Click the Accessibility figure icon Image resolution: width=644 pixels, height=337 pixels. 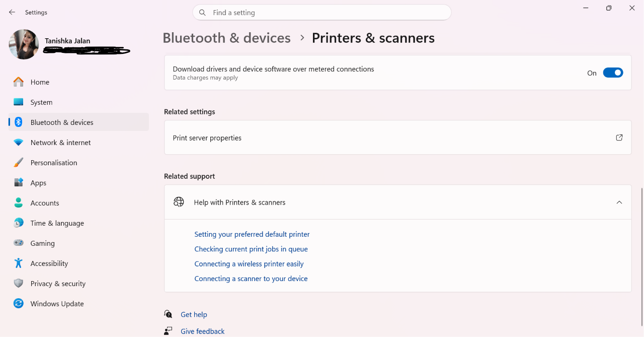(19, 263)
